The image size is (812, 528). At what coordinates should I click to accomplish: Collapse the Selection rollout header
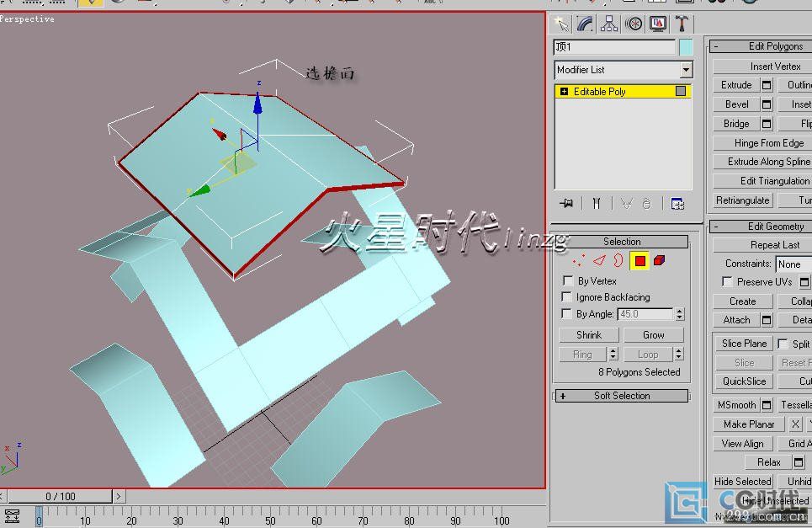pos(622,242)
